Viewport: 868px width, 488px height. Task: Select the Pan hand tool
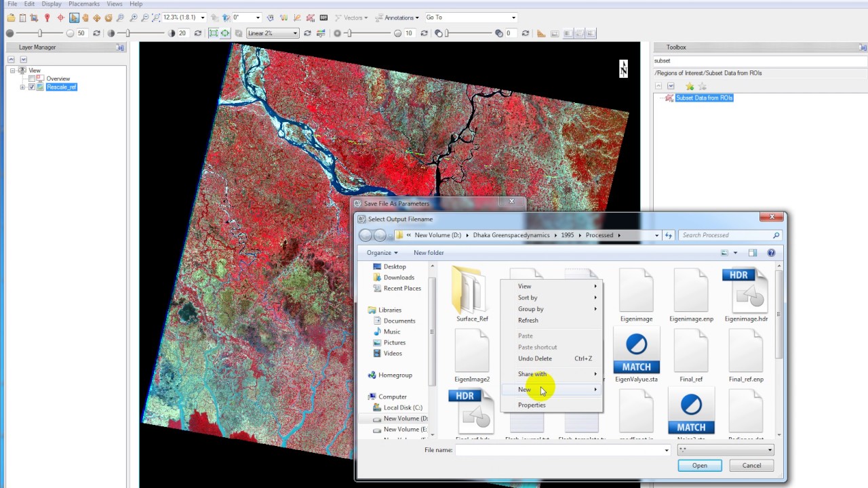(85, 18)
